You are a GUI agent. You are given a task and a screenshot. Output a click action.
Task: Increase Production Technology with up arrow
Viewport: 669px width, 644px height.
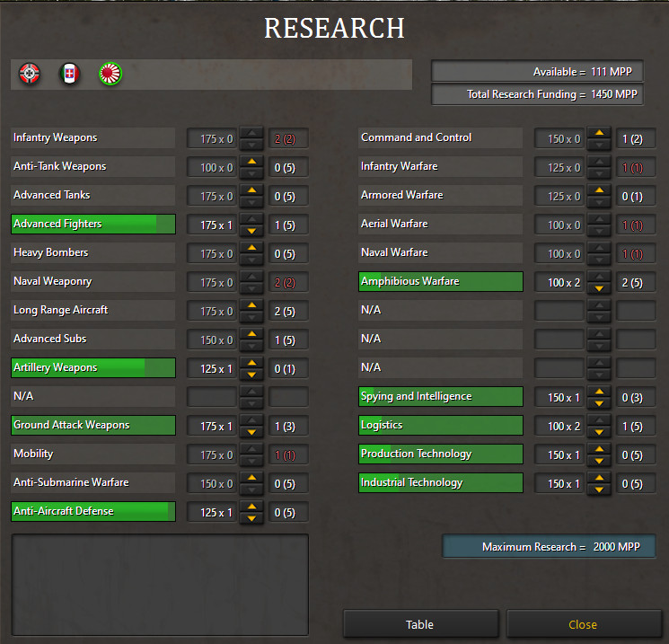(599, 449)
